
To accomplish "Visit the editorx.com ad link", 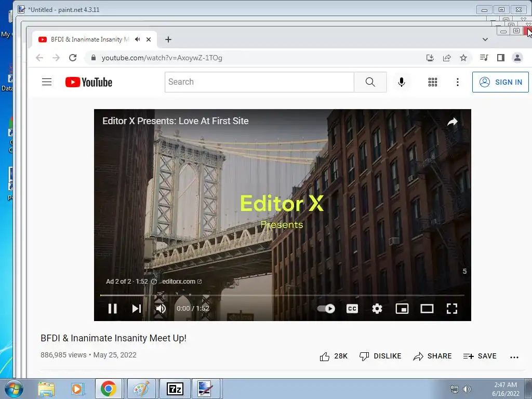I will 182,281.
